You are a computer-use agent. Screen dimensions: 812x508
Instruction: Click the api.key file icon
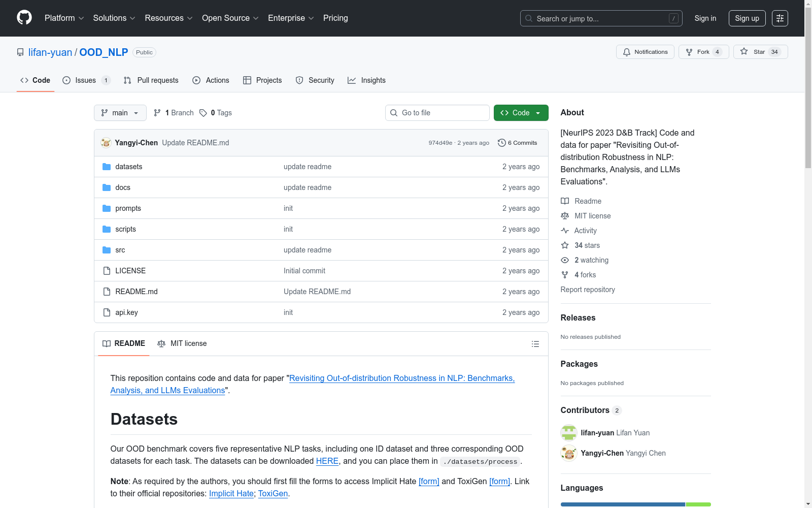107,312
